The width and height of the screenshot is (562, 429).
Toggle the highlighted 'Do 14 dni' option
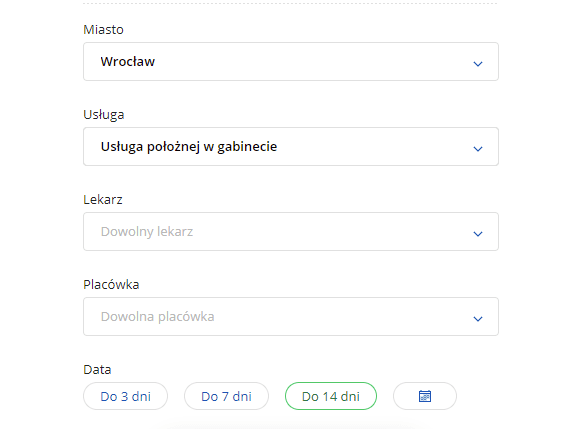click(331, 396)
